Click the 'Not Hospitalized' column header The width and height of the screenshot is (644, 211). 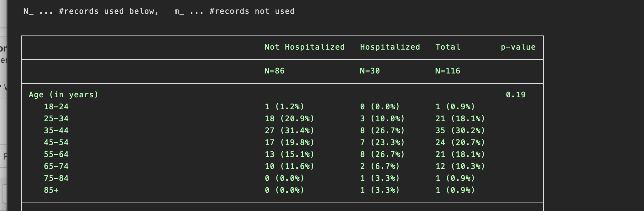point(304,47)
